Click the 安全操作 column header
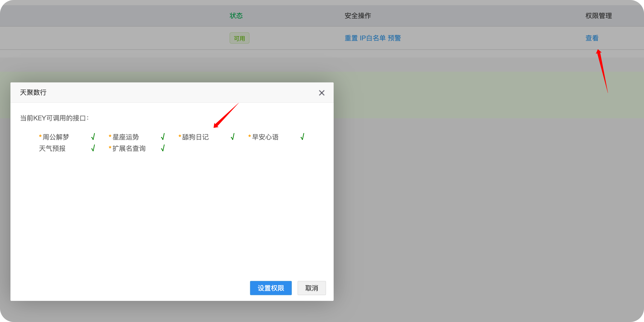This screenshot has height=322, width=644. (x=357, y=16)
